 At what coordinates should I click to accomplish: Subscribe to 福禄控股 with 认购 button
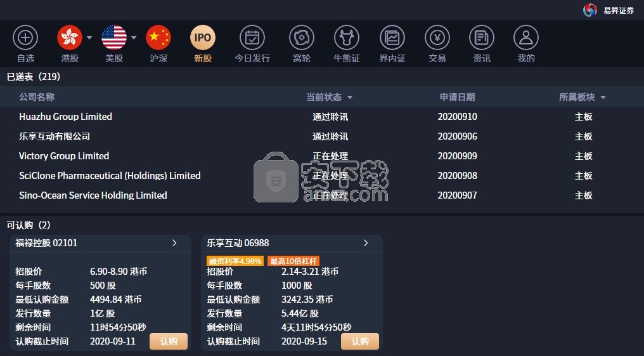click(x=169, y=341)
